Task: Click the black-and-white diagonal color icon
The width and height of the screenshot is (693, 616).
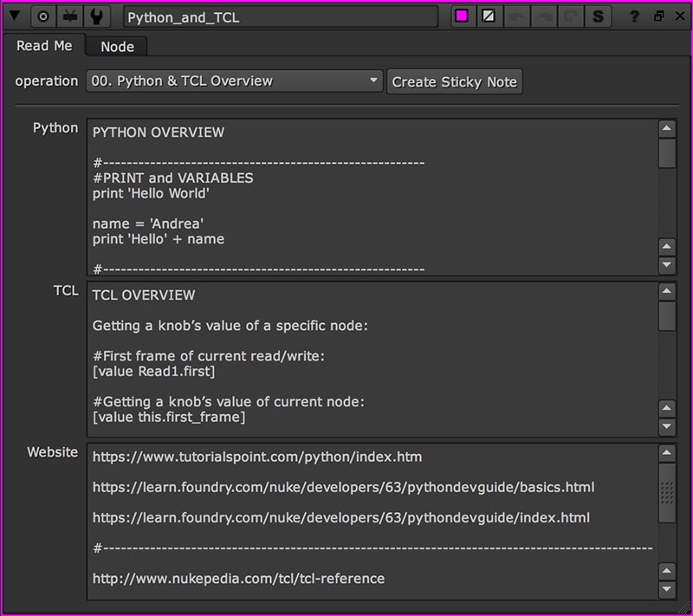Action: pos(489,16)
